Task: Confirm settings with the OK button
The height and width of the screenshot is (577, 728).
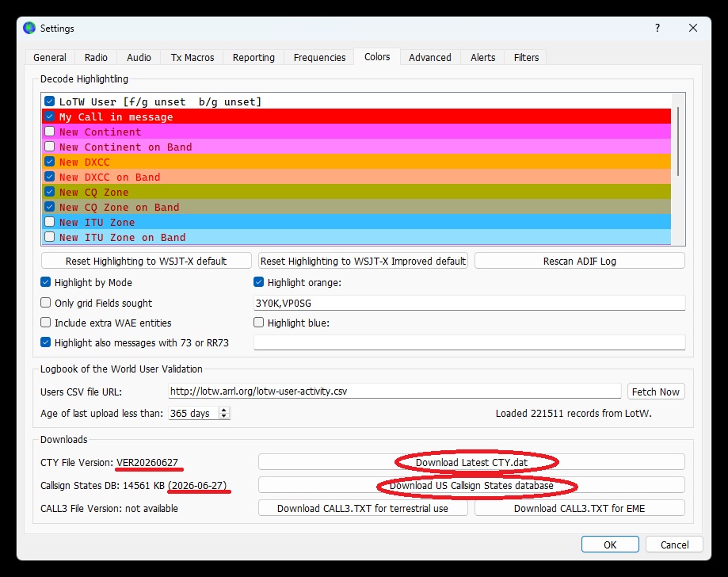Action: [x=610, y=545]
